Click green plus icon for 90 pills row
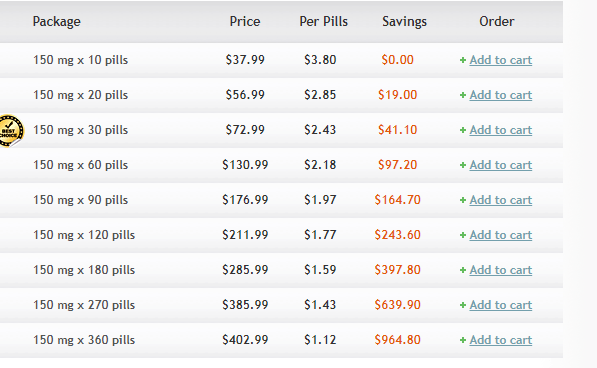597x368 pixels. pos(463,200)
